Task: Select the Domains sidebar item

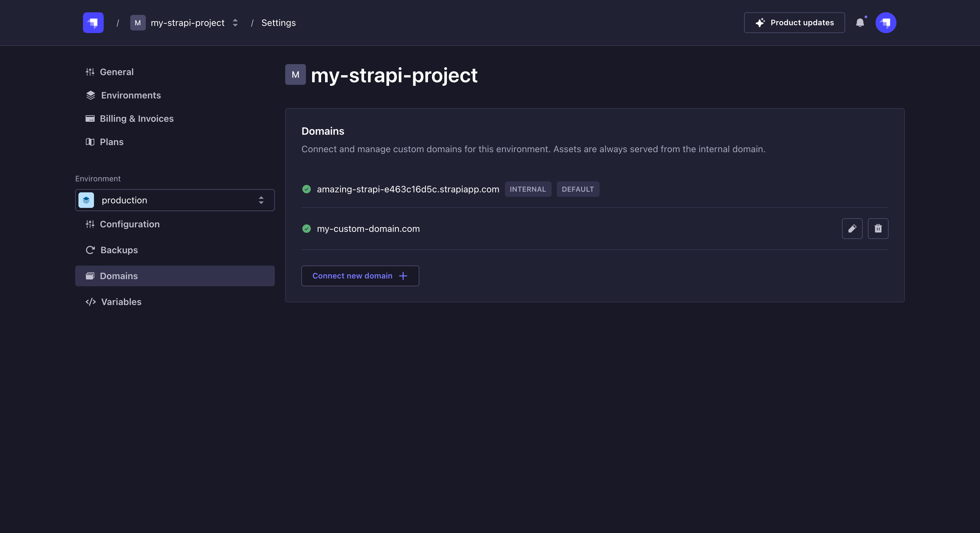Action: click(x=175, y=276)
